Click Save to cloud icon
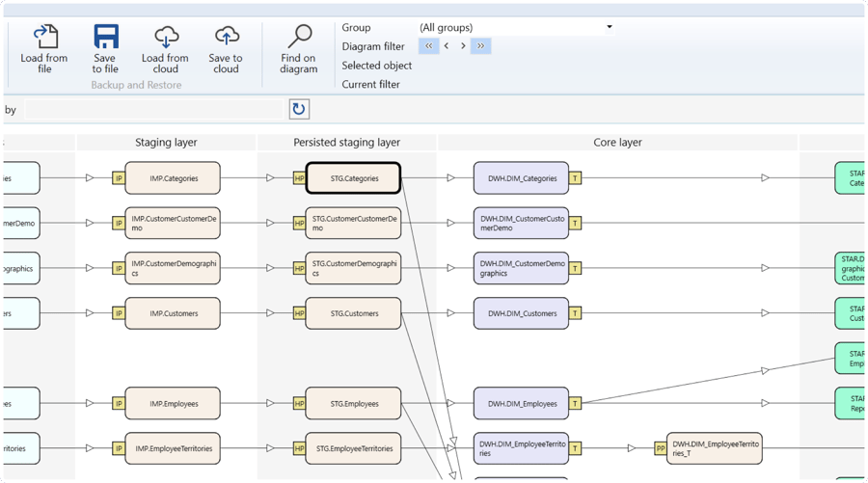This screenshot has width=868, height=483. [x=227, y=37]
